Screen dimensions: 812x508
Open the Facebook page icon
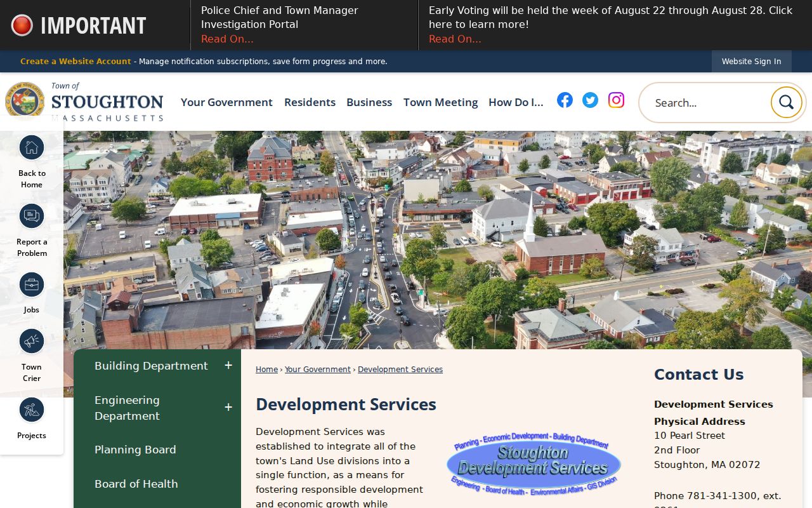pyautogui.click(x=565, y=100)
